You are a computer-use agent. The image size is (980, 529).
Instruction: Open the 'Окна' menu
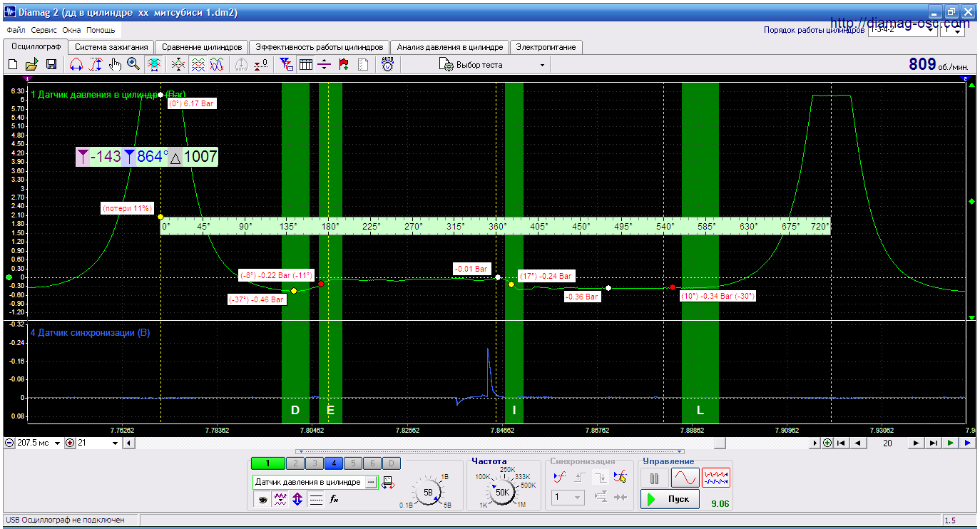71,31
